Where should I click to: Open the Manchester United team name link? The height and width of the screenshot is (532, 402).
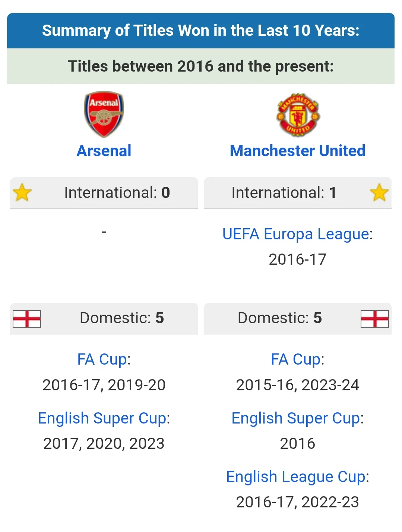pyautogui.click(x=298, y=151)
